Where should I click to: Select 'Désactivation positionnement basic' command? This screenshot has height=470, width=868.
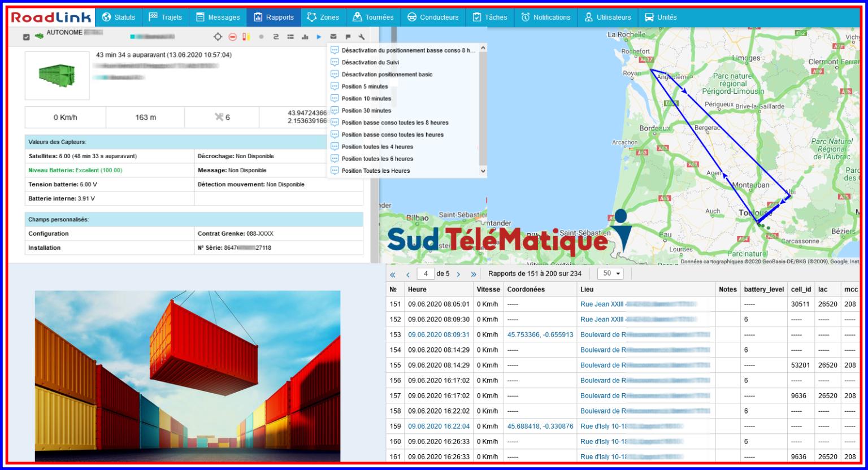point(403,74)
